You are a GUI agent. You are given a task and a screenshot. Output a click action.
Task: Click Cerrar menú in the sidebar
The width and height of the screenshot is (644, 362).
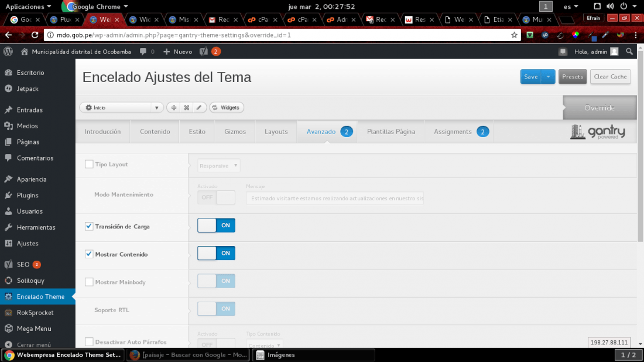pyautogui.click(x=34, y=345)
